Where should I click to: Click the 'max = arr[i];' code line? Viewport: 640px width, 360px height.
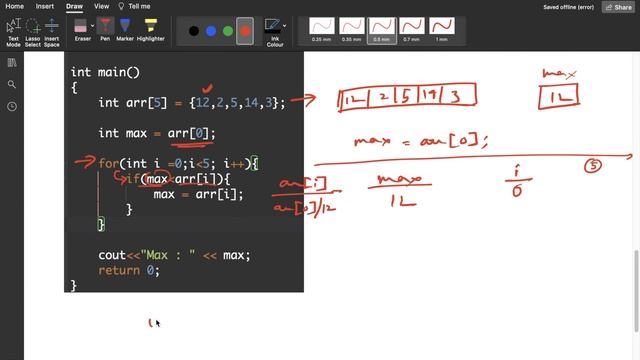click(x=198, y=194)
